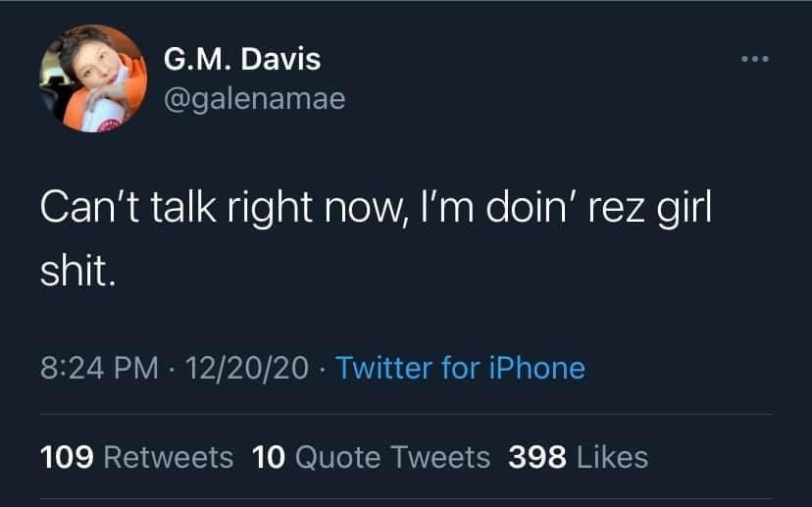Click the 398 likes count number
The width and height of the screenshot is (812, 507).
pyautogui.click(x=537, y=457)
